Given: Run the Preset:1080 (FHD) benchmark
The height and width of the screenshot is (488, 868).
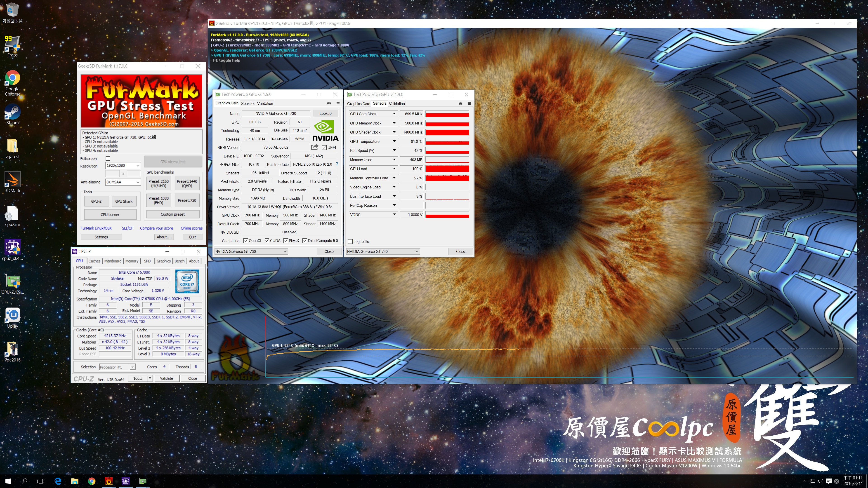Looking at the screenshot, I should (x=158, y=200).
